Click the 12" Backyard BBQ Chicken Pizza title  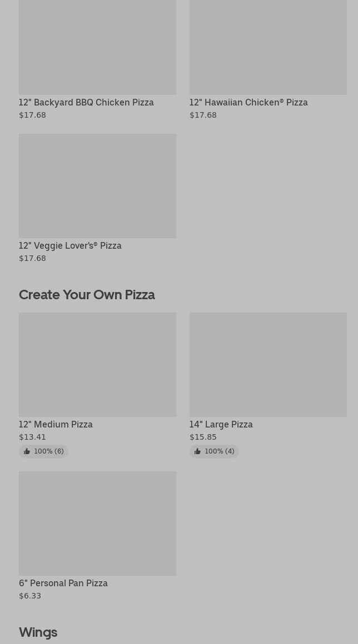[x=86, y=102]
